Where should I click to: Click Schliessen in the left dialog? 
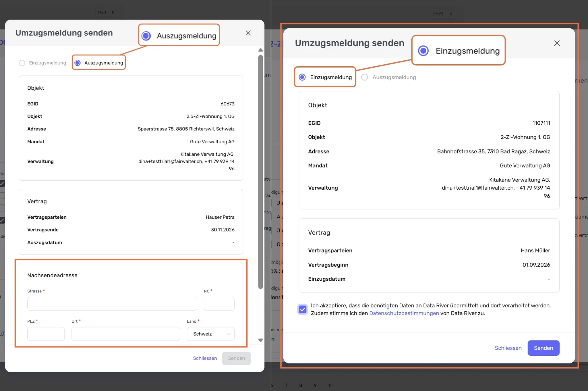pos(205,358)
